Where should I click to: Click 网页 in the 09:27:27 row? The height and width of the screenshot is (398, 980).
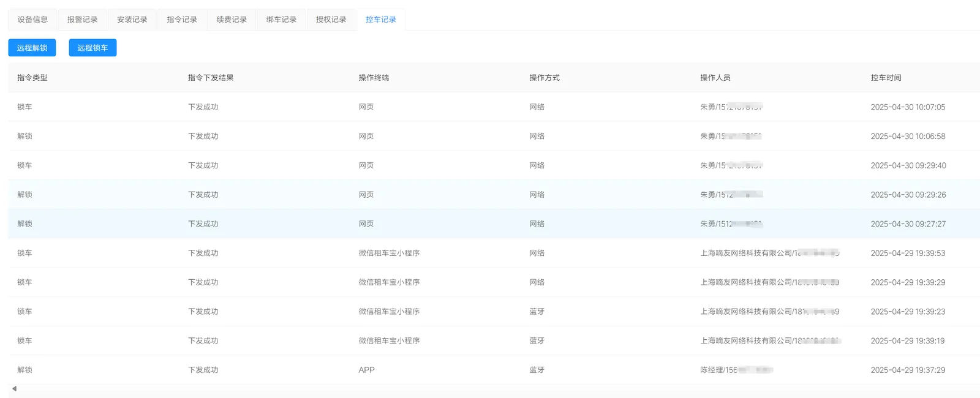tap(366, 224)
